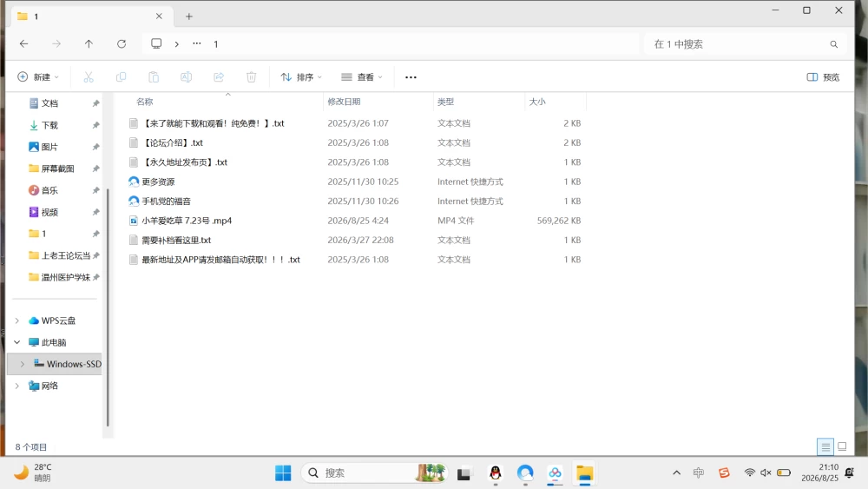Screen dimensions: 868x489
Task: Expand the WPS云盘 tree node
Action: coord(17,320)
